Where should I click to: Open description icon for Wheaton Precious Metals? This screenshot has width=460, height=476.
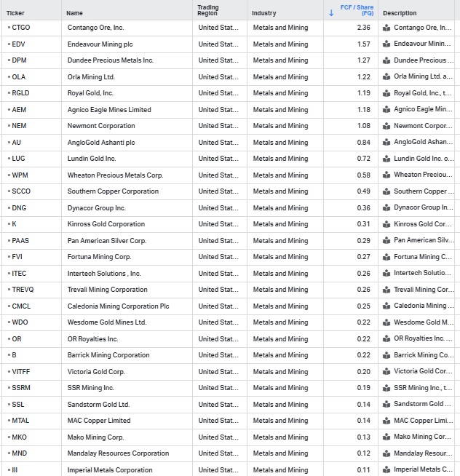[x=386, y=175]
